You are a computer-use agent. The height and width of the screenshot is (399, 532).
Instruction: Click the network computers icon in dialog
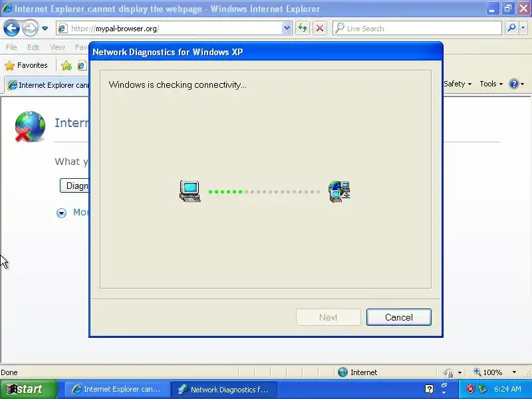[339, 192]
